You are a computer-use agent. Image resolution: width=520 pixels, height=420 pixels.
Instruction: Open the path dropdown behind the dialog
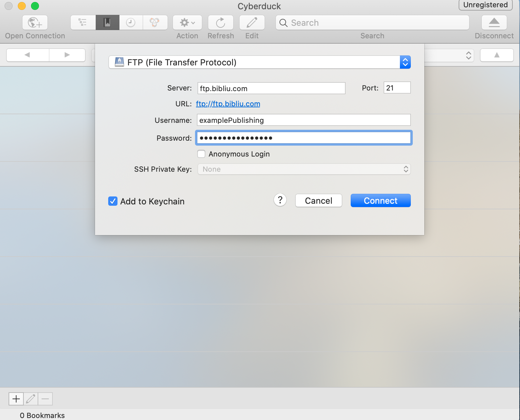point(468,55)
